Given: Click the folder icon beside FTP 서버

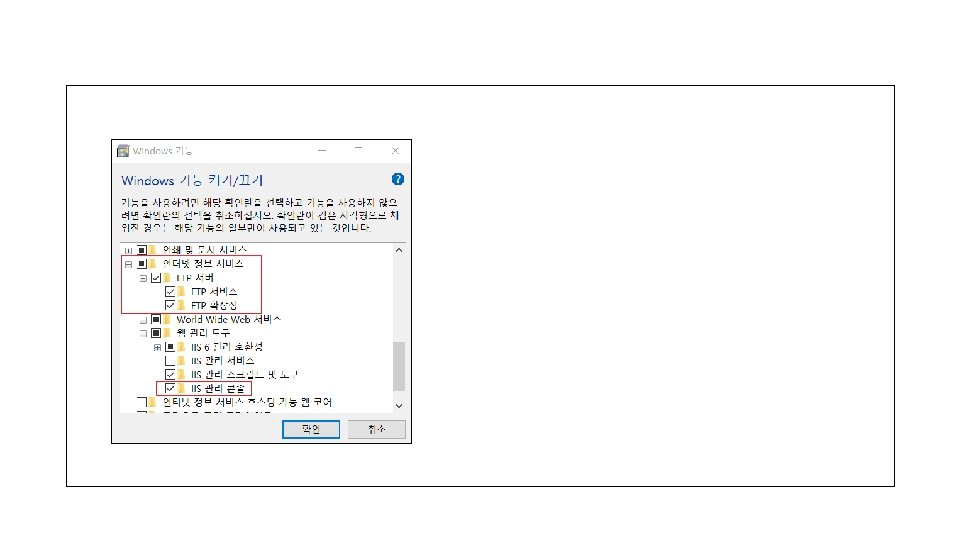Looking at the screenshot, I should pyautogui.click(x=167, y=278).
